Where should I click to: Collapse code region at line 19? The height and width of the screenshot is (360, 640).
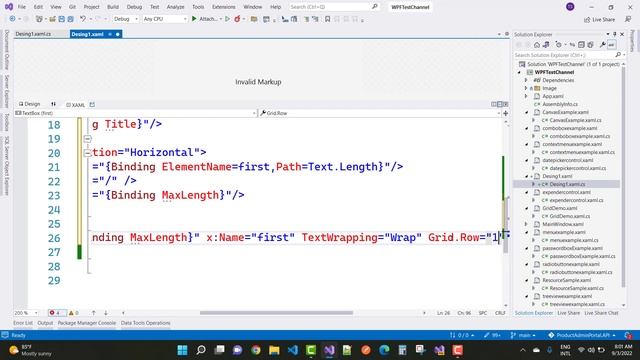87,139
